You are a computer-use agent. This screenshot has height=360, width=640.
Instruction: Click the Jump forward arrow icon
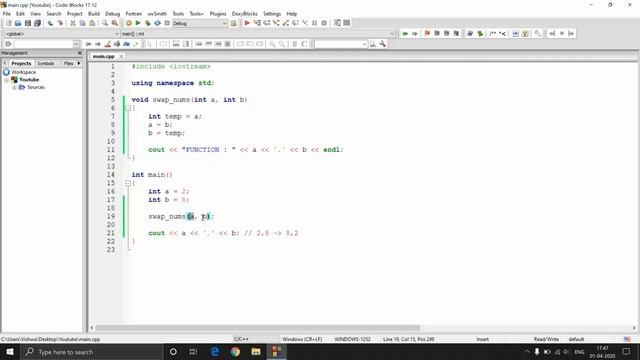pyautogui.click(x=415, y=33)
